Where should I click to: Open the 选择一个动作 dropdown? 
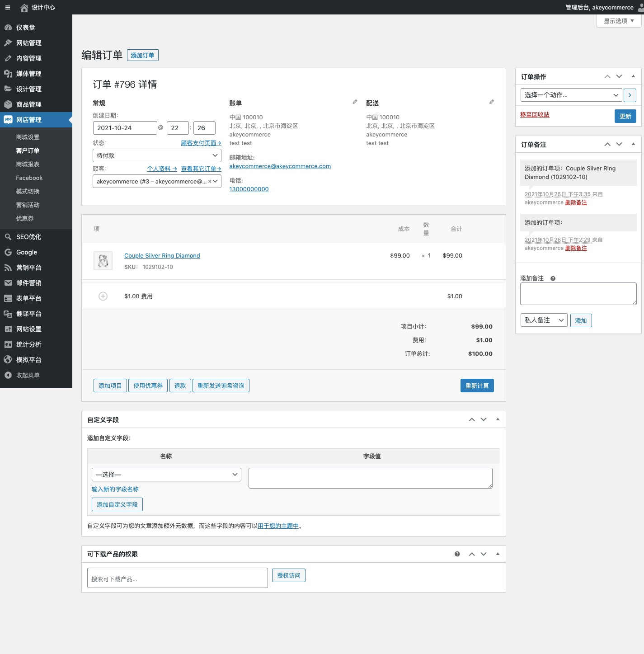point(571,95)
